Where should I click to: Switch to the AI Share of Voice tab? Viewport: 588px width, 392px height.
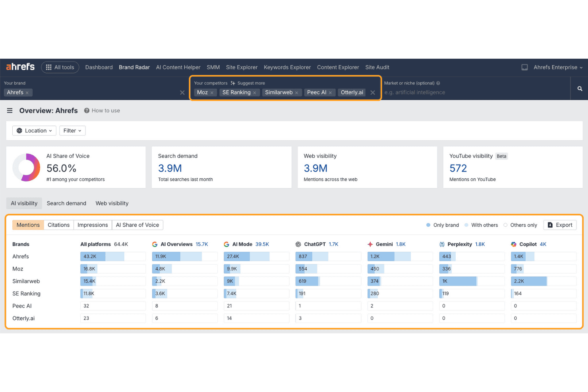click(x=137, y=225)
